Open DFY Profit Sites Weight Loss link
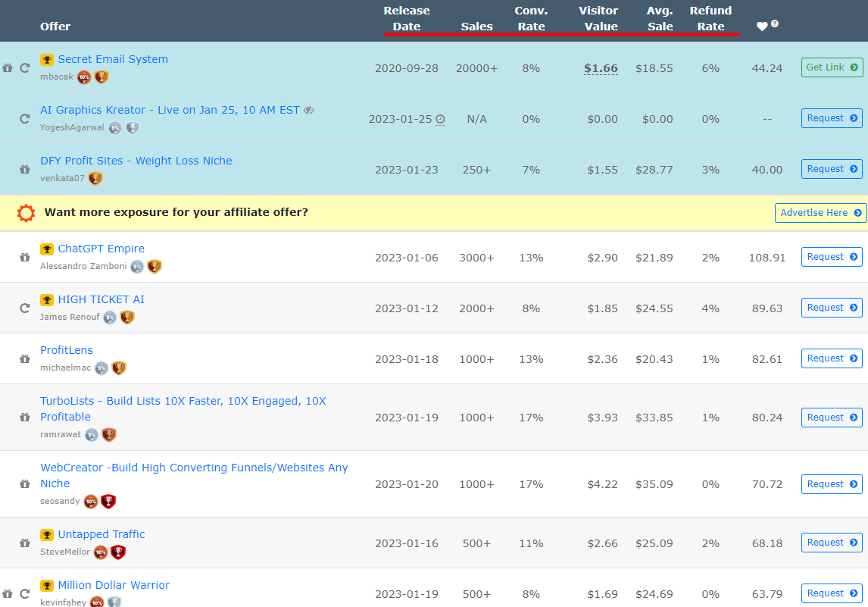This screenshot has width=868, height=607. click(x=136, y=161)
